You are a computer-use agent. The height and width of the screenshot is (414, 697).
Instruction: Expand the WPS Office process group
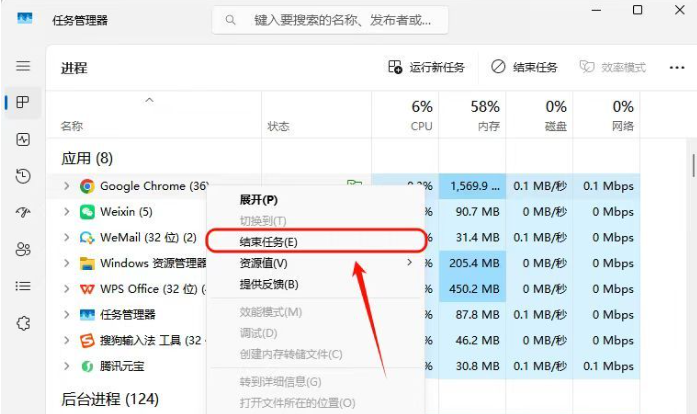67,289
